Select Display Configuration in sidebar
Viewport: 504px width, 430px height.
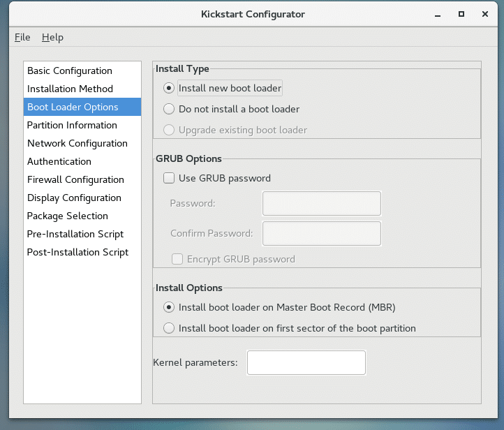pyautogui.click(x=74, y=198)
